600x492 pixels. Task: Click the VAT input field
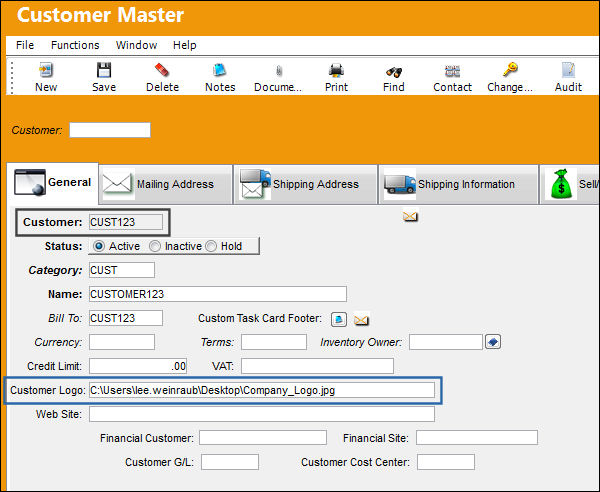pos(317,366)
